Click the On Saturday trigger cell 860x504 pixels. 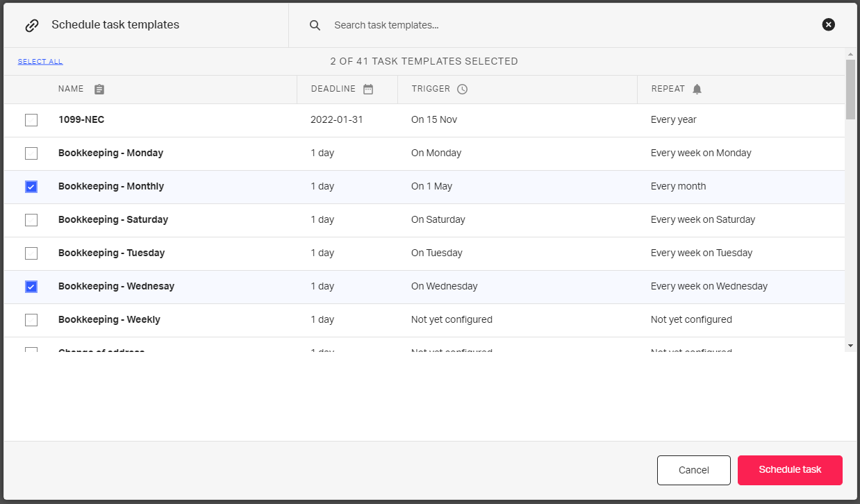point(438,219)
